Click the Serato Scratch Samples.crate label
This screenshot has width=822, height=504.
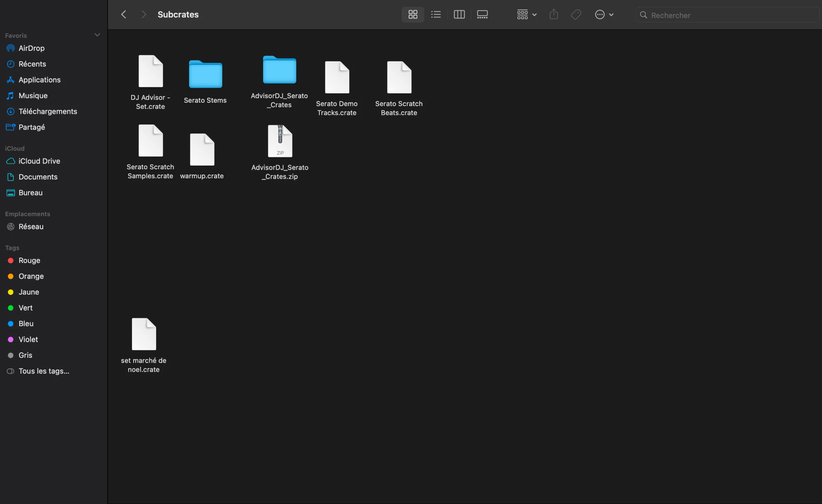click(150, 172)
